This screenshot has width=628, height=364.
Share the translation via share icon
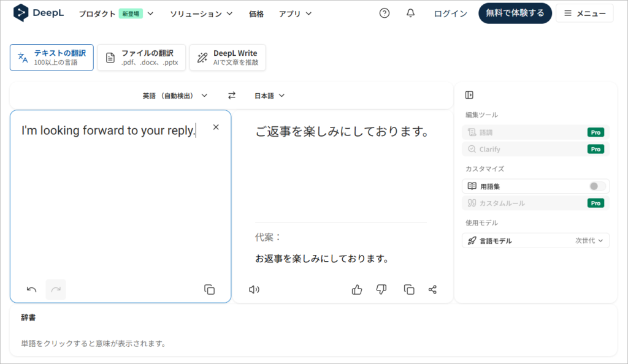[432, 290]
